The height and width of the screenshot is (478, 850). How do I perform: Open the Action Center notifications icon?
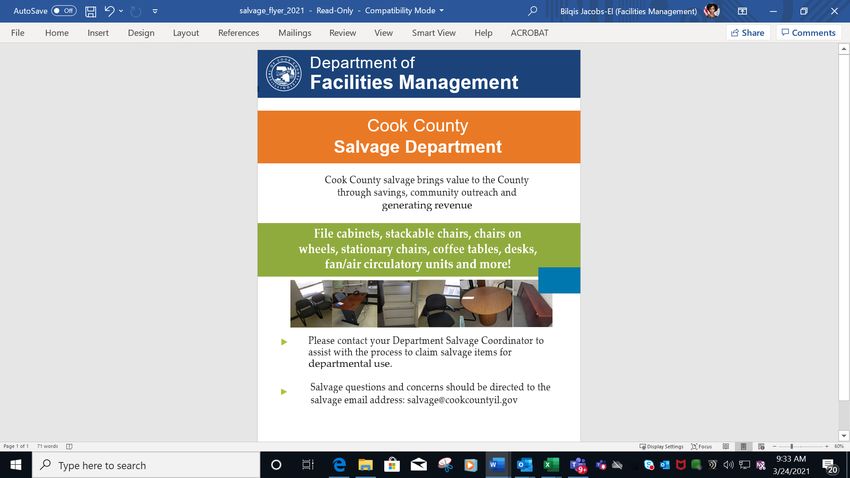829,465
